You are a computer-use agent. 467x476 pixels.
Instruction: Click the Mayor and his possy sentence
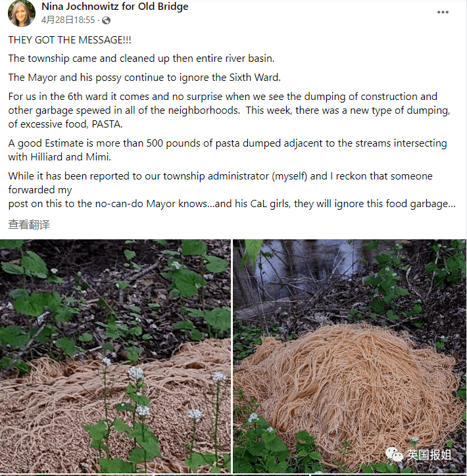pos(144,78)
